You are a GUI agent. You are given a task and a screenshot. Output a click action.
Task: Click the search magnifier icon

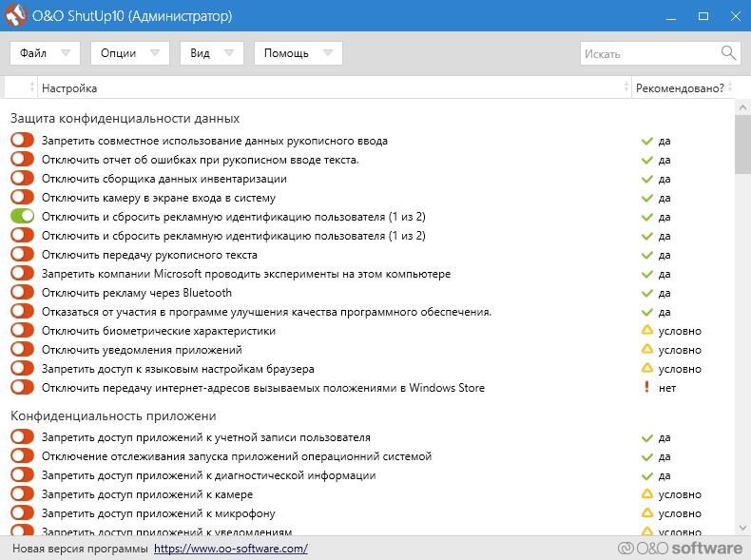728,52
